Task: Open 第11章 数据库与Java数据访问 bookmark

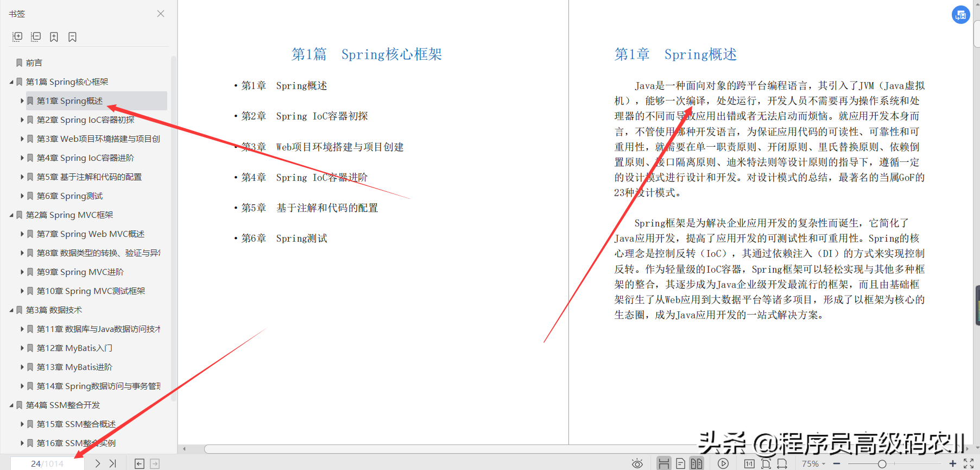Action: pyautogui.click(x=98, y=329)
